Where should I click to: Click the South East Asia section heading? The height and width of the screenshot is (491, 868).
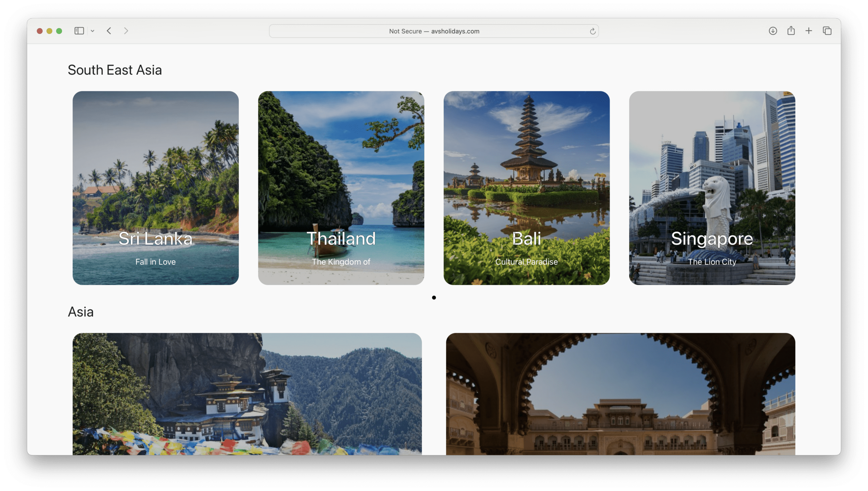(115, 70)
